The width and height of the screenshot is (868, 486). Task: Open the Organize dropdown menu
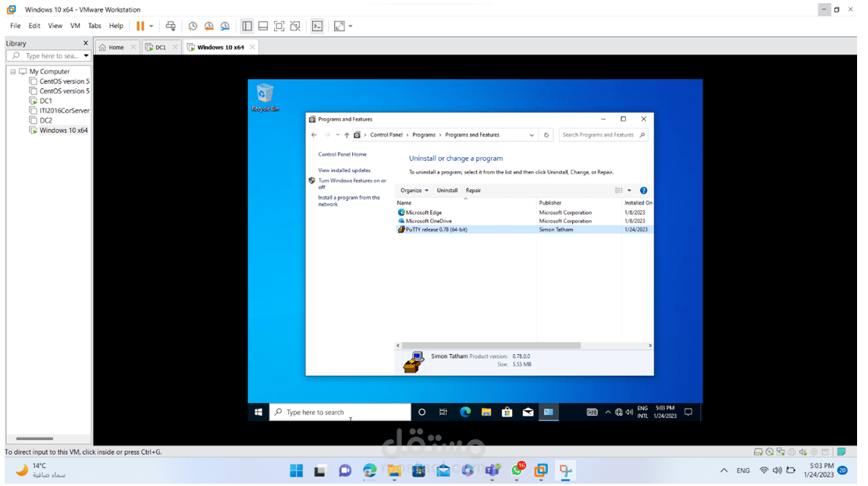[414, 191]
